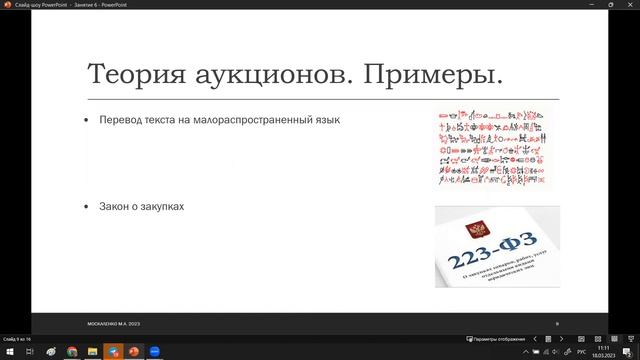640x360 pixels.
Task: Click the slide number in the footer
Action: point(557,324)
